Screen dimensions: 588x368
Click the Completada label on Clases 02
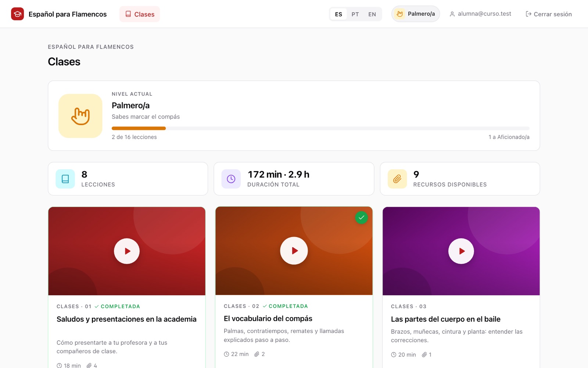point(285,306)
